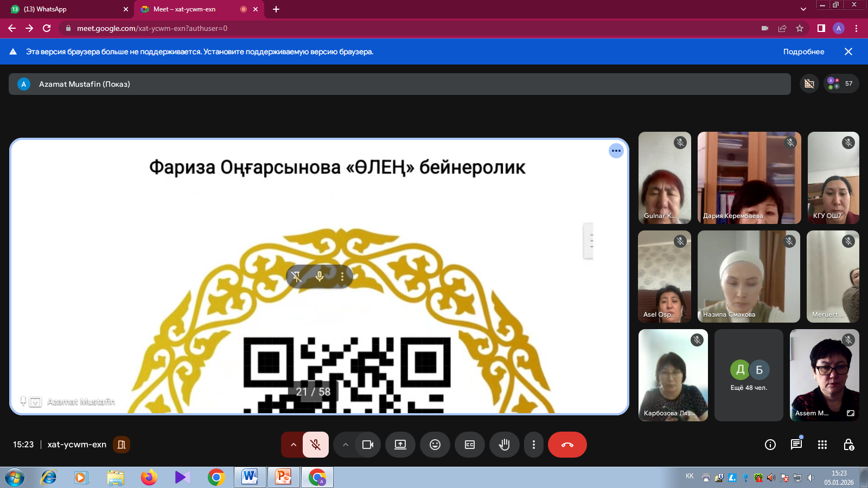Open the chat panel icon
The height and width of the screenshot is (488, 868).
(x=796, y=445)
